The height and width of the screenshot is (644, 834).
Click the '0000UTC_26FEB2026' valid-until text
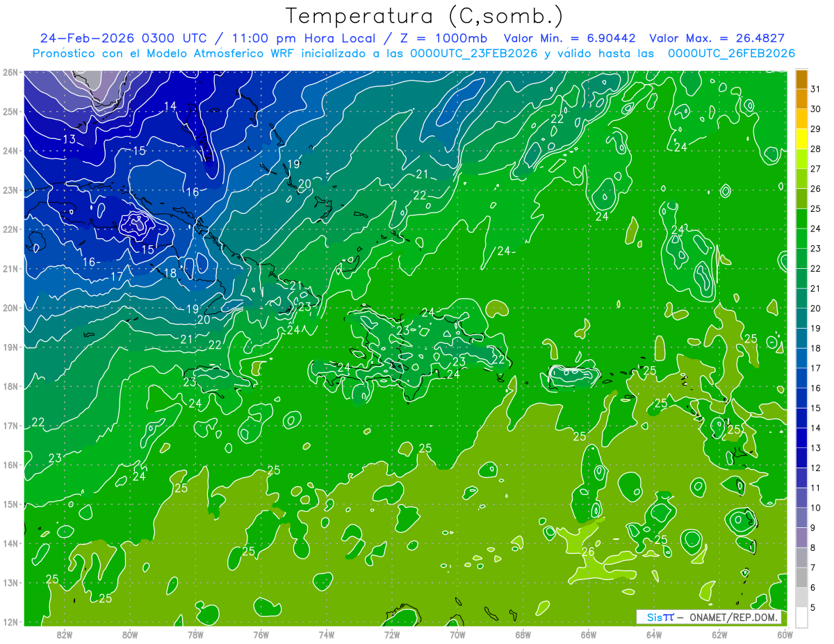tap(731, 53)
